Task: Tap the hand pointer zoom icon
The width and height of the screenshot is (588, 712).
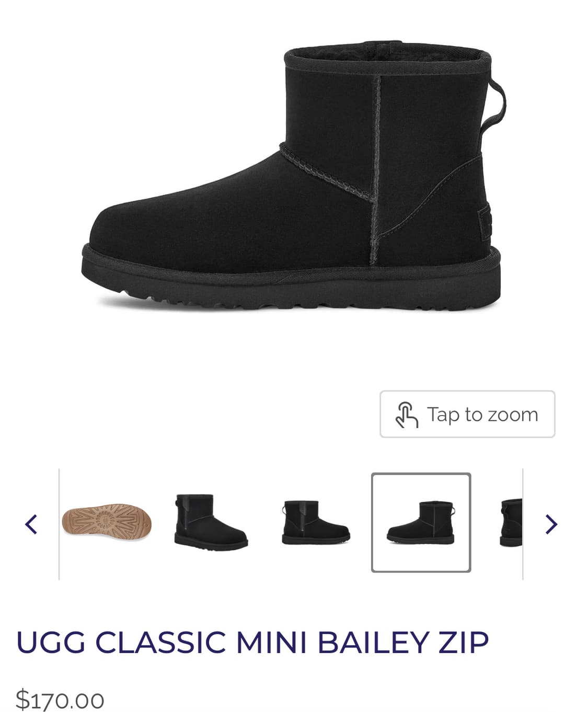Action: click(407, 415)
